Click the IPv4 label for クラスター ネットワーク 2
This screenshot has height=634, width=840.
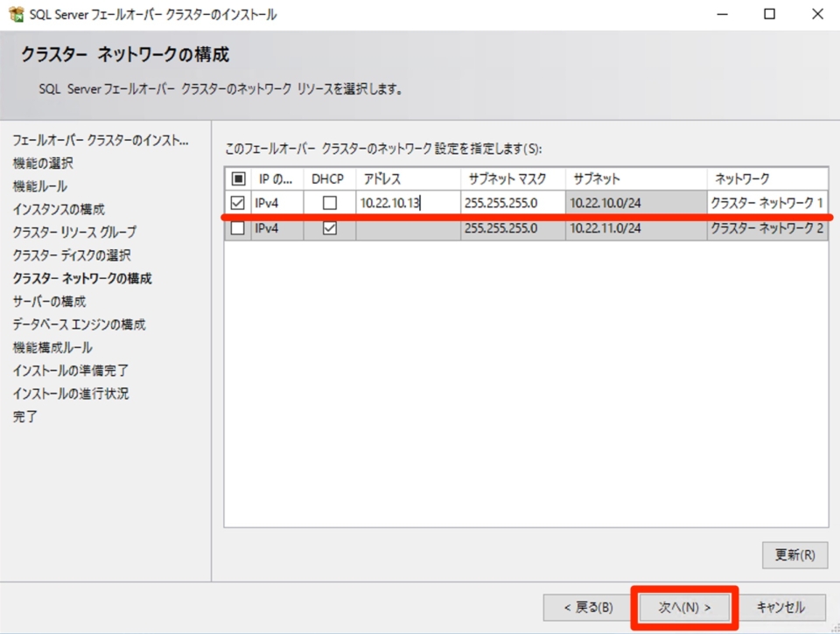tap(267, 228)
